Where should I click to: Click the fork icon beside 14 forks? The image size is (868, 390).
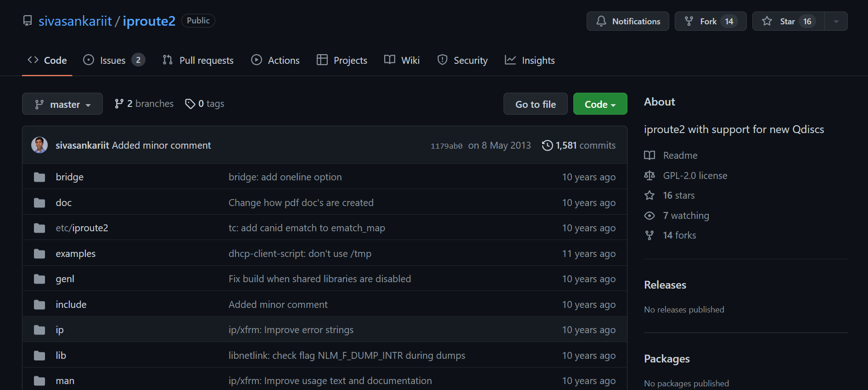pyautogui.click(x=650, y=235)
